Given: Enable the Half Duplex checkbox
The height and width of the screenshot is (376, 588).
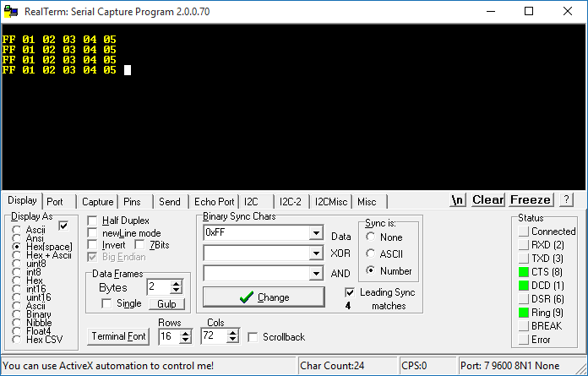Looking at the screenshot, I should tap(94, 221).
